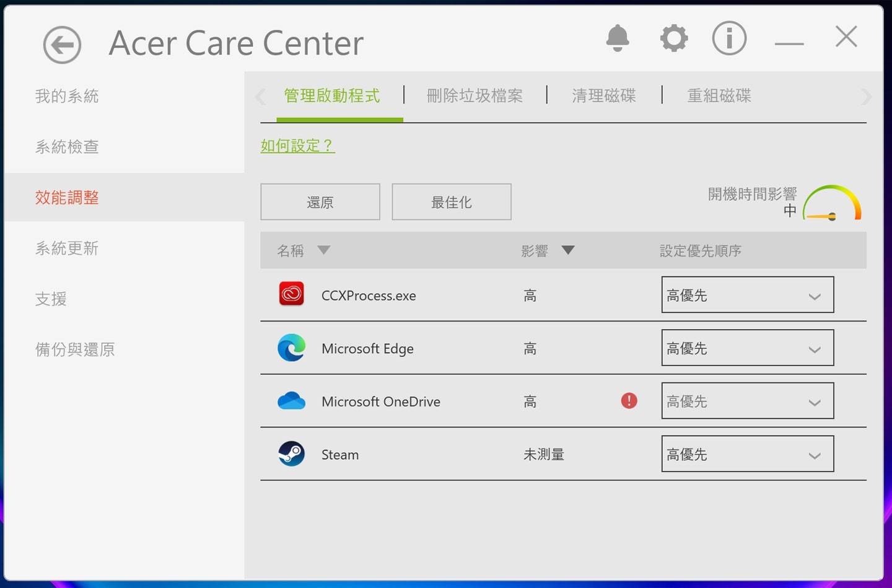Select 系統檢查 in the sidebar
The height and width of the screenshot is (588, 892).
pyautogui.click(x=67, y=147)
